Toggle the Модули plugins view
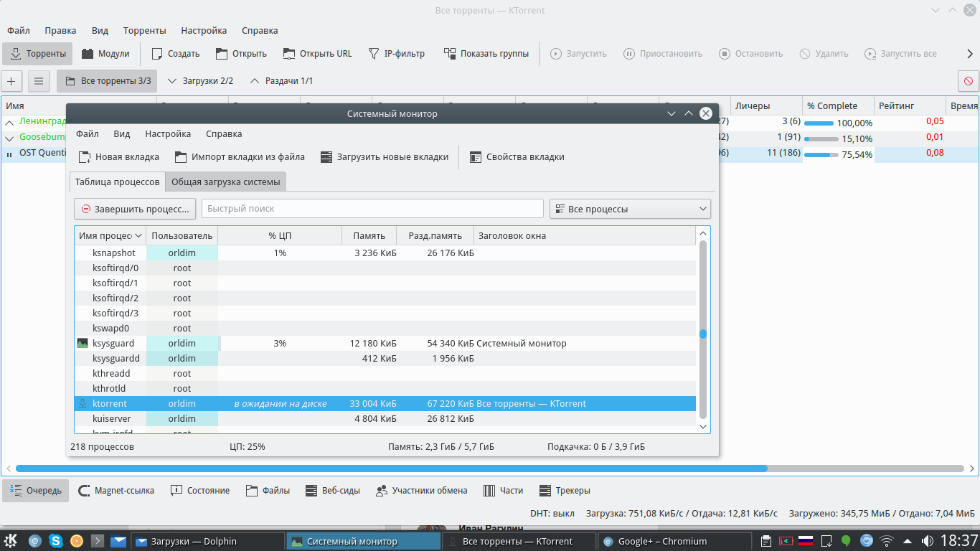980x551 pixels. [105, 54]
